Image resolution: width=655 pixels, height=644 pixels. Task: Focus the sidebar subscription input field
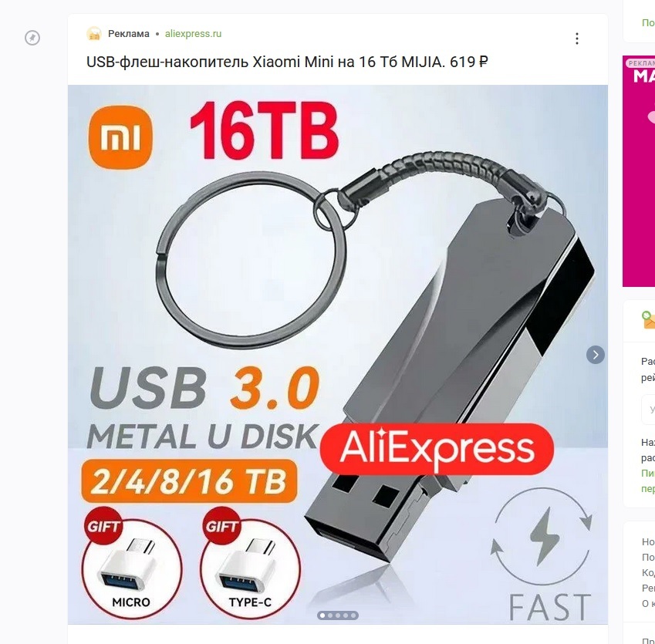648,410
